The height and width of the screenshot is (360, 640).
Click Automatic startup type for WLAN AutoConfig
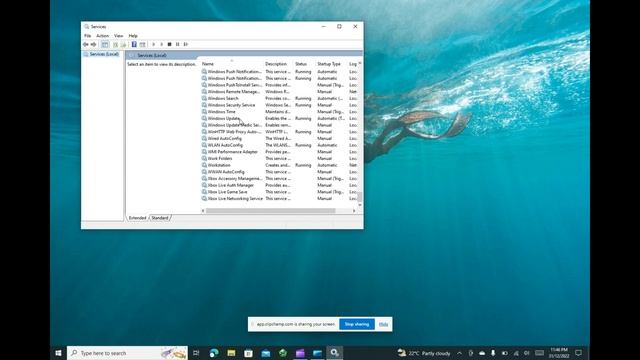pos(327,145)
